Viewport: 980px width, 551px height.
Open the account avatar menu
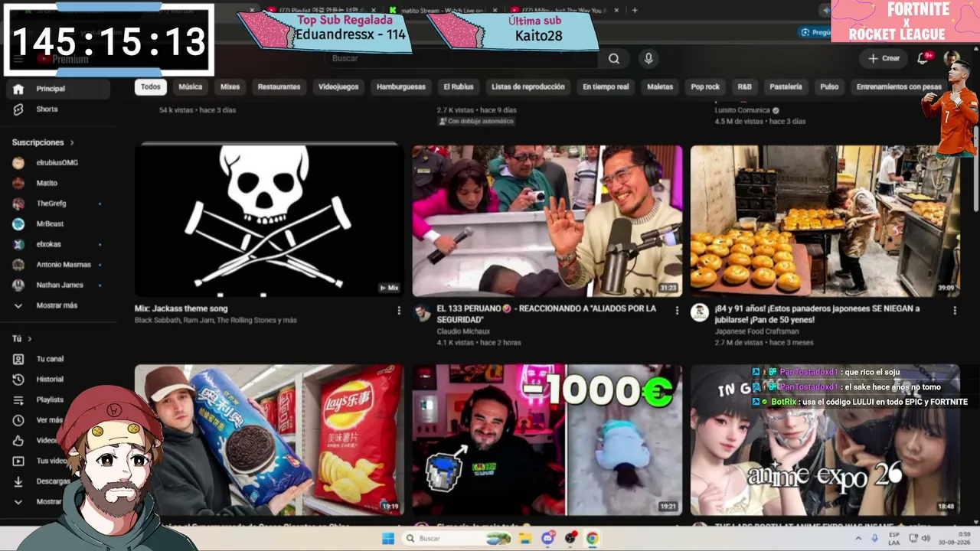pos(952,59)
